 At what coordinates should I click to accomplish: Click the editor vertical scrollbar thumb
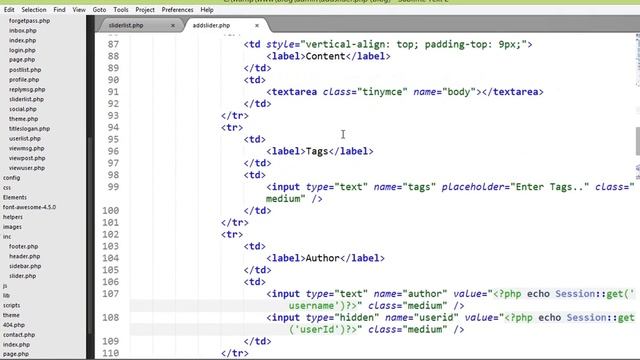coord(638,141)
